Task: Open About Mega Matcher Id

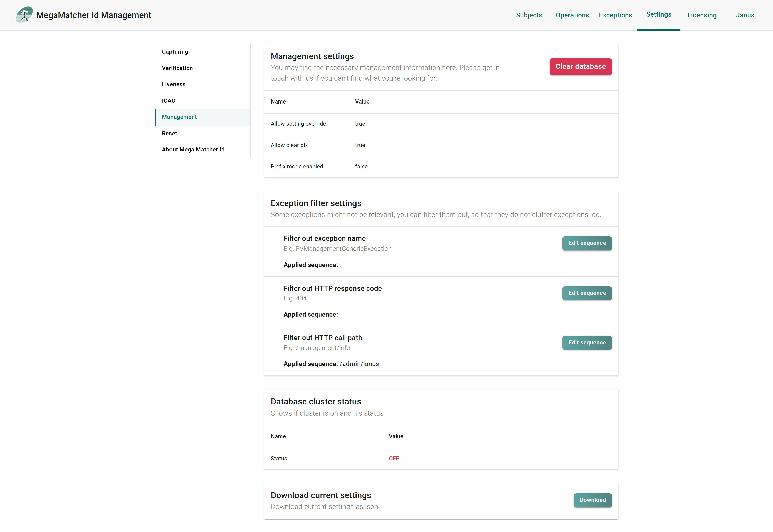Action: click(203, 150)
